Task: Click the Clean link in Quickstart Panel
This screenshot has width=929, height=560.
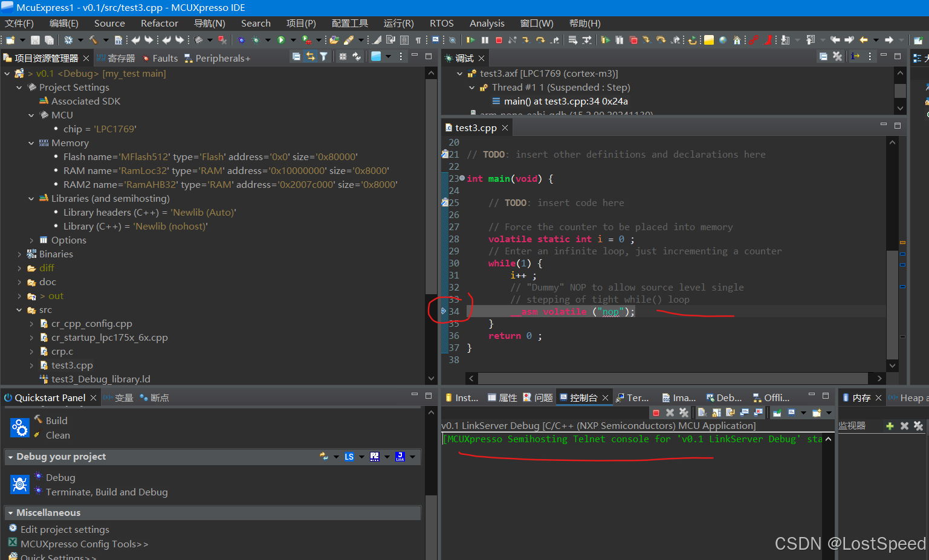Action: pyautogui.click(x=57, y=435)
